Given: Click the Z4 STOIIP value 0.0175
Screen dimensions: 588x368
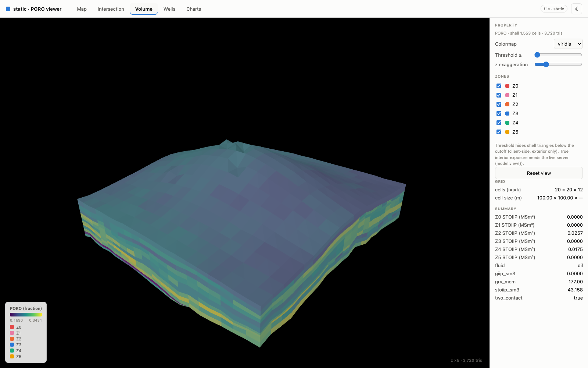Looking at the screenshot, I should (x=575, y=249).
